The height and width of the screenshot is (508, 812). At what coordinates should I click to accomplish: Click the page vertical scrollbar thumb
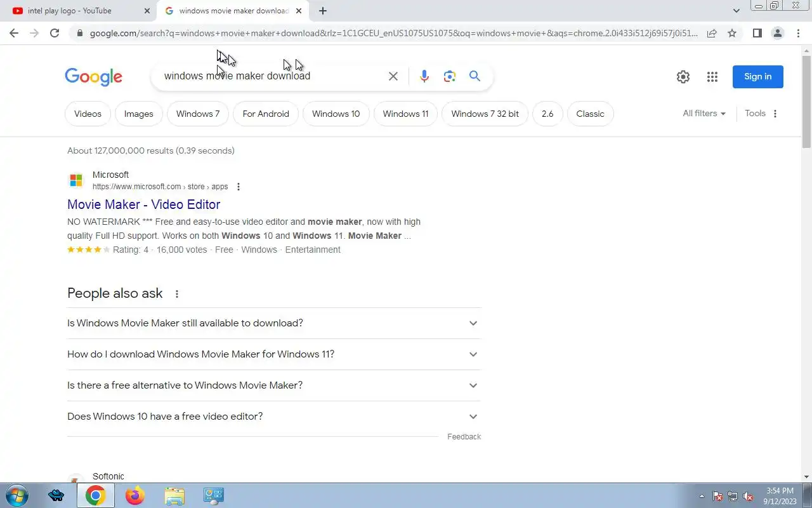pos(807,101)
